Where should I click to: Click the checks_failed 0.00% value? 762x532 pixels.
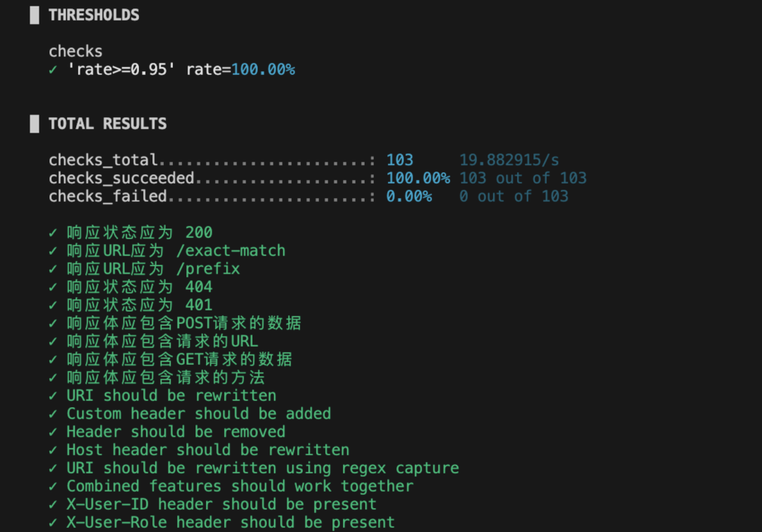point(409,196)
